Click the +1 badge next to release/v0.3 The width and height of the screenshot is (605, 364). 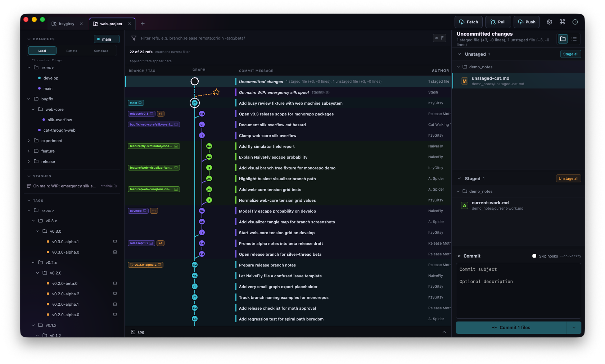click(161, 114)
